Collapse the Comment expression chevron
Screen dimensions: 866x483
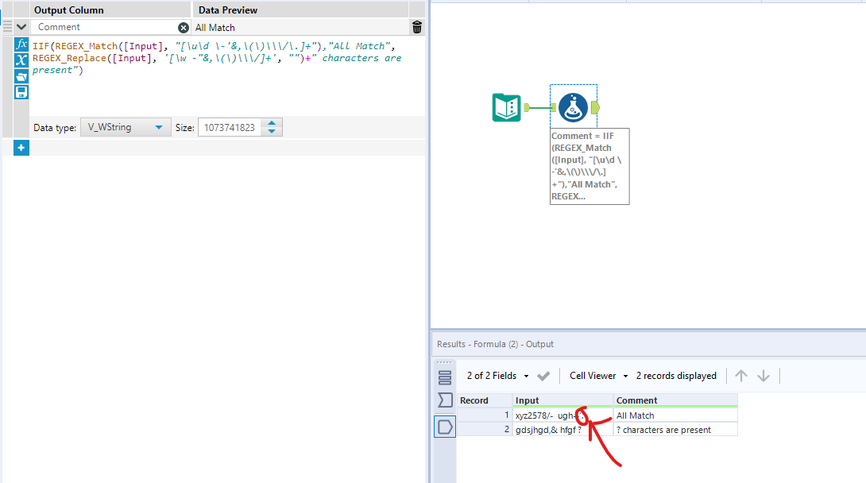pos(22,26)
